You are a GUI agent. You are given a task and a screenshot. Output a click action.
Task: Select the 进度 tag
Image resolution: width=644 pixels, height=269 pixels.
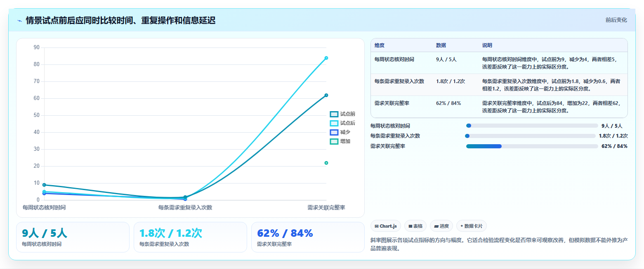[441, 226]
